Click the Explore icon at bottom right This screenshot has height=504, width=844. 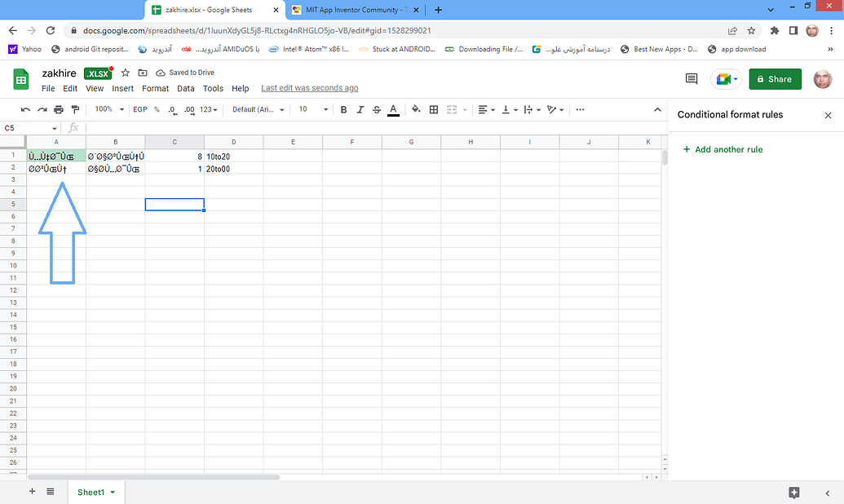[794, 493]
